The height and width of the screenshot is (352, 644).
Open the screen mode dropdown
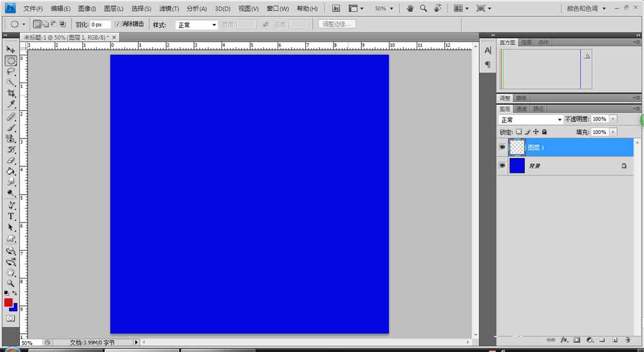(x=484, y=8)
